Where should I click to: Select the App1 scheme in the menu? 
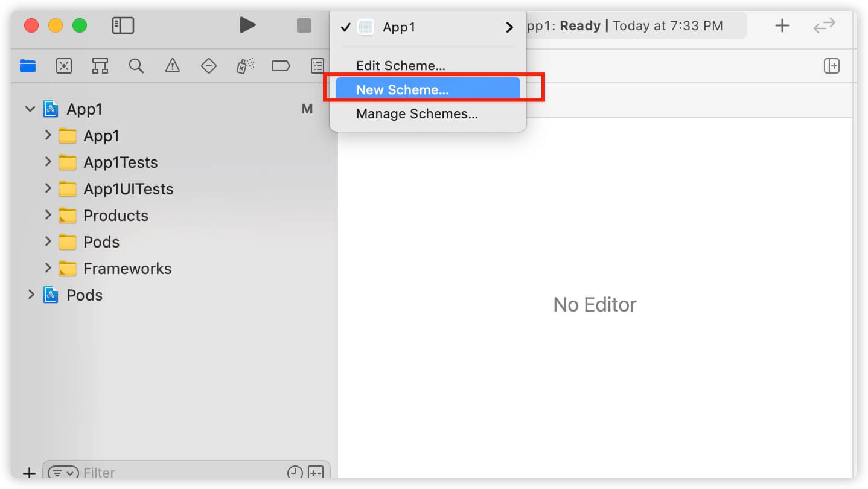pos(427,27)
